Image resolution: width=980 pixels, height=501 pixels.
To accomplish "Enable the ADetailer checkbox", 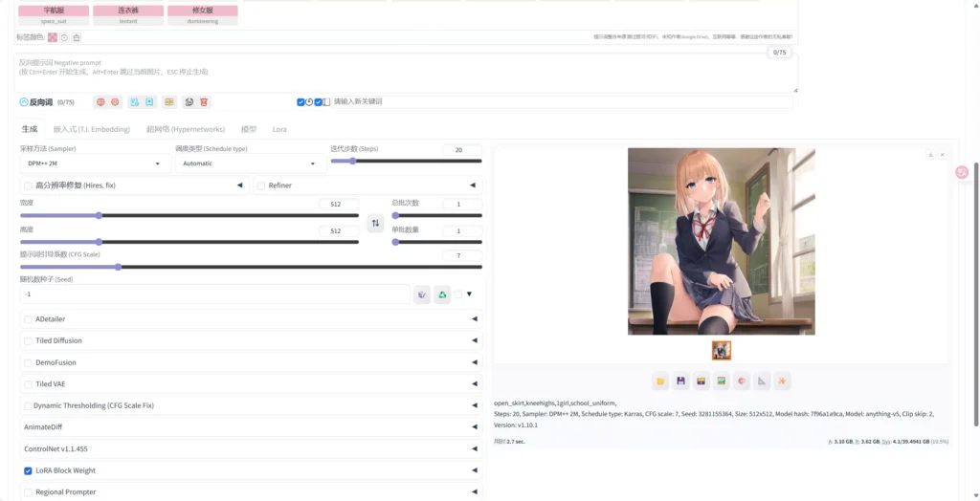I will coord(28,319).
